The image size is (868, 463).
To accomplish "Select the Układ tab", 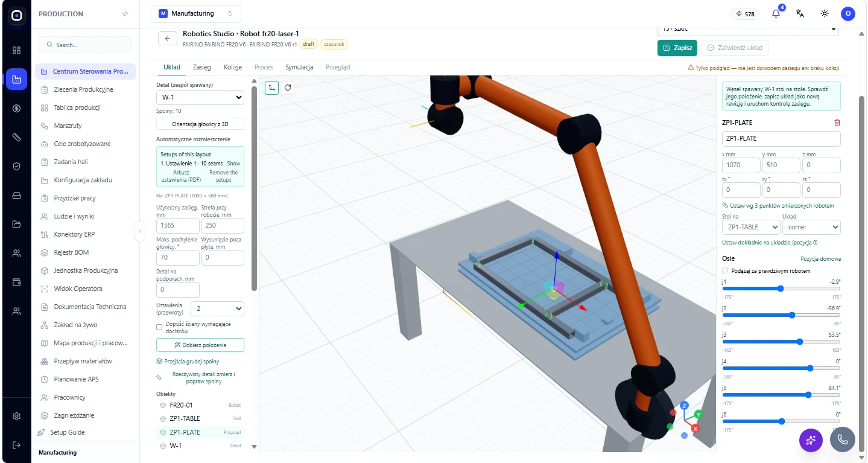I will (x=172, y=67).
